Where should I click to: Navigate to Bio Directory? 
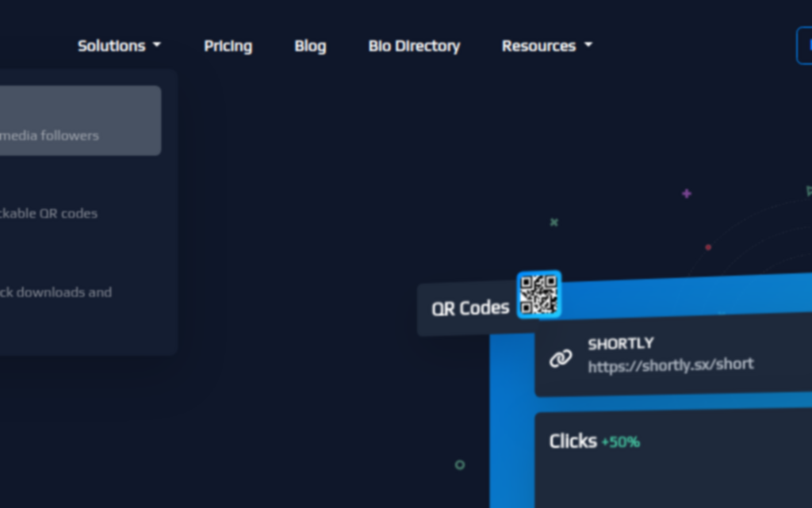click(x=414, y=46)
